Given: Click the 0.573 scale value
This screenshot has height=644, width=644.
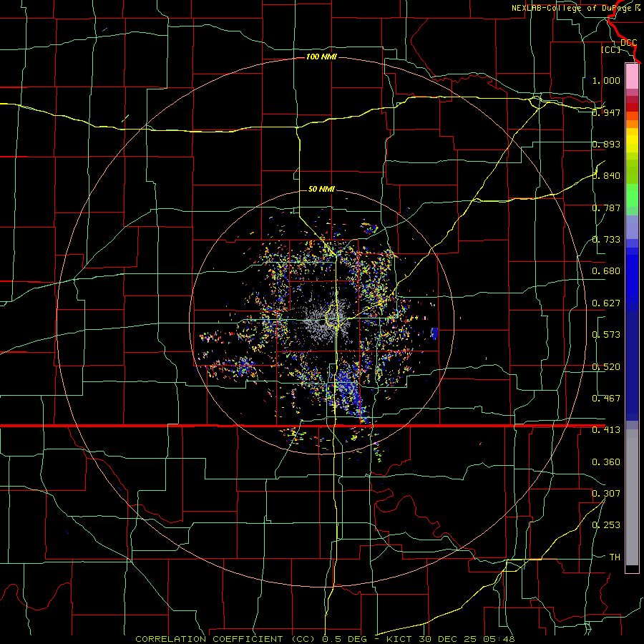Looking at the screenshot, I should 606,335.
